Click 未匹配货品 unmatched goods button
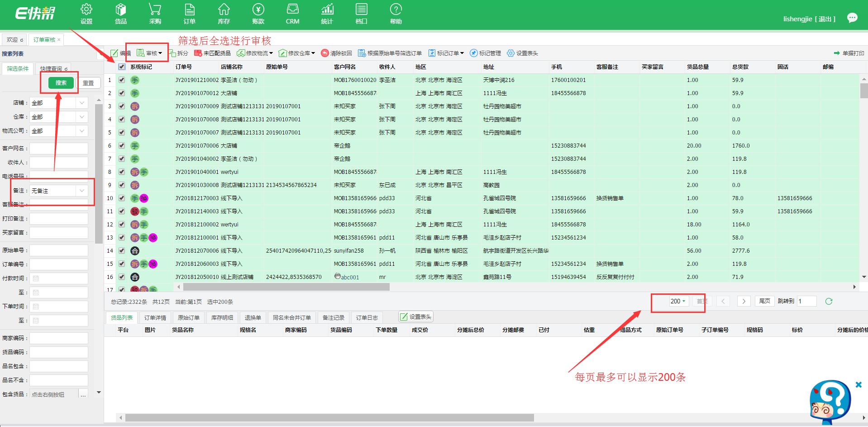The height and width of the screenshot is (427, 868). [x=212, y=53]
